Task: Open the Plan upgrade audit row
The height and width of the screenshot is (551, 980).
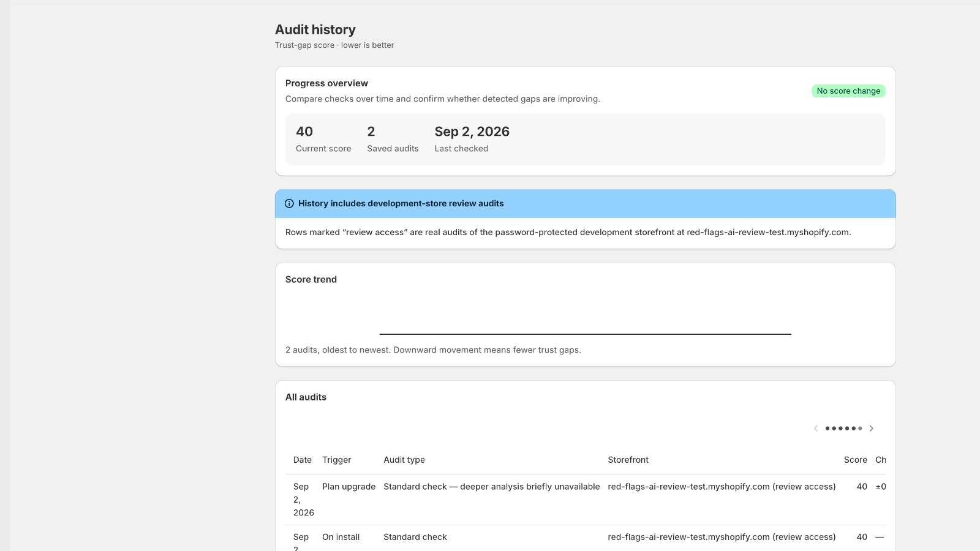Action: point(586,500)
